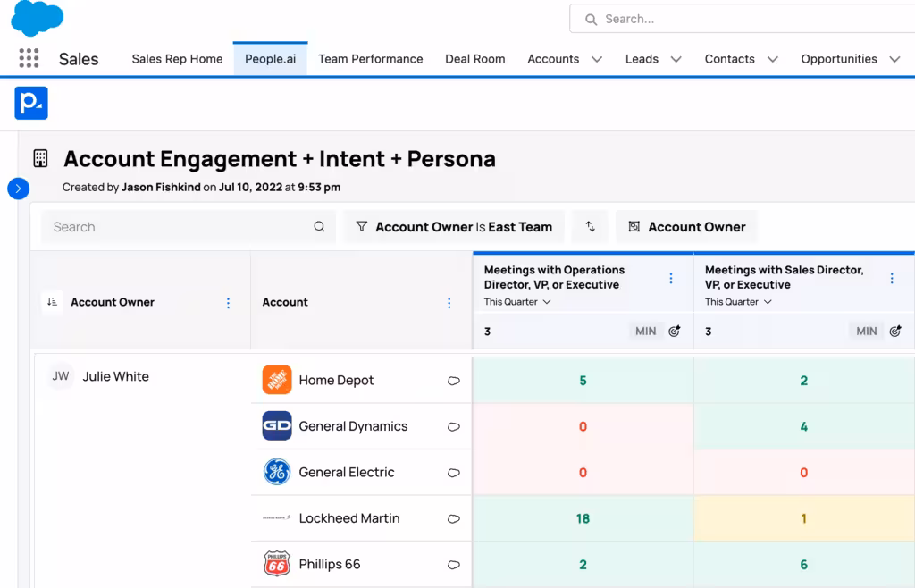Expand the blue chevron on the left edge

pos(18,189)
